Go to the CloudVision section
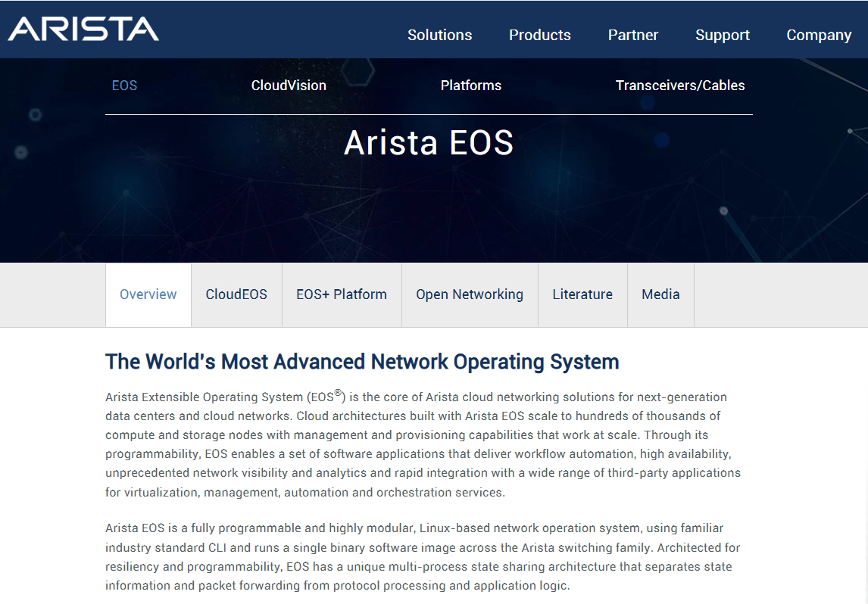This screenshot has height=604, width=868. (x=289, y=86)
